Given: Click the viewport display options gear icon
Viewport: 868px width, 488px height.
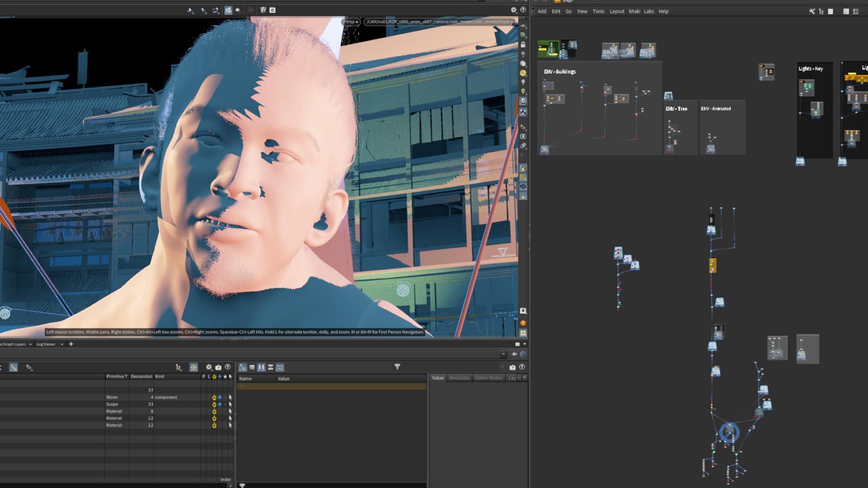Looking at the screenshot, I should (514, 10).
